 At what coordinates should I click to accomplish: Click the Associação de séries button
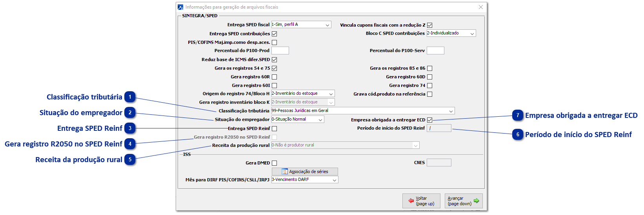pos(305,172)
